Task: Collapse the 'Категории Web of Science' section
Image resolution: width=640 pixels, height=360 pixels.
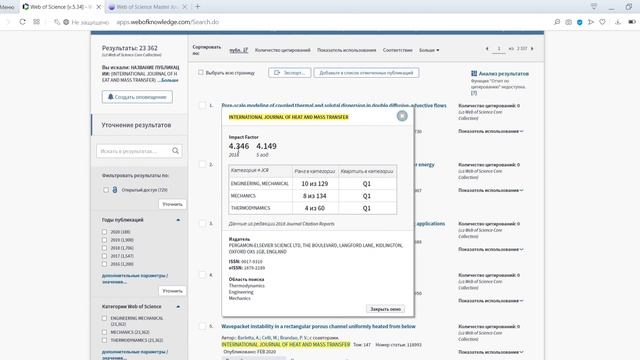Action: click(x=178, y=307)
